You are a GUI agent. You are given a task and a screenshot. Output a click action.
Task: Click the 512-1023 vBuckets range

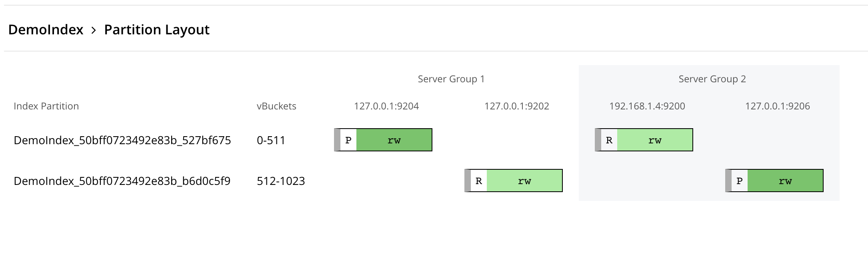pos(281,181)
